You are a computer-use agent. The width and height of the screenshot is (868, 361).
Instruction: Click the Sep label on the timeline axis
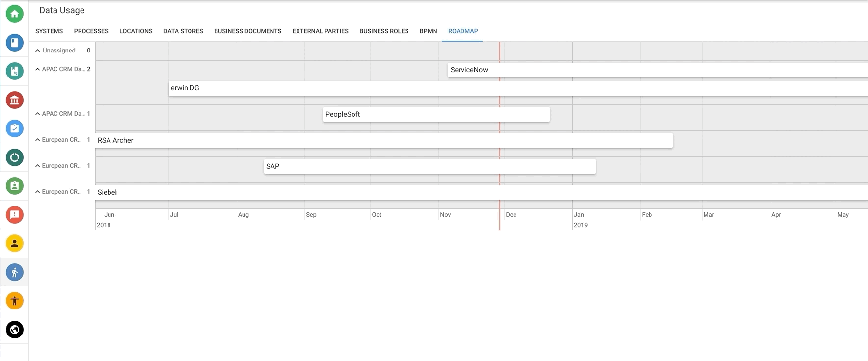(311, 215)
